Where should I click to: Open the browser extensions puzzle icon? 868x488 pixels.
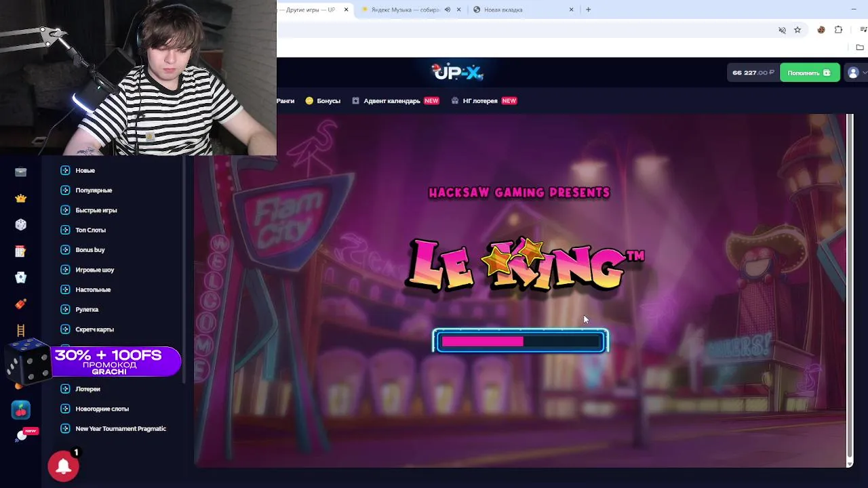839,30
